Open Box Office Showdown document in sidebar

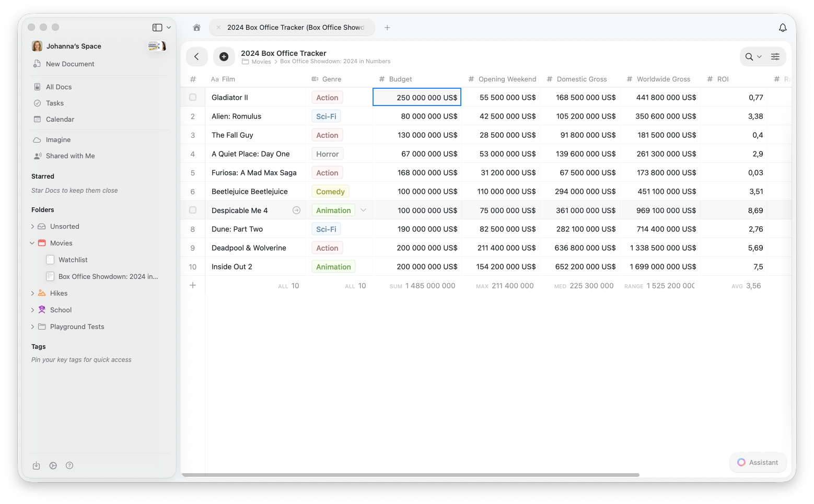tap(108, 276)
